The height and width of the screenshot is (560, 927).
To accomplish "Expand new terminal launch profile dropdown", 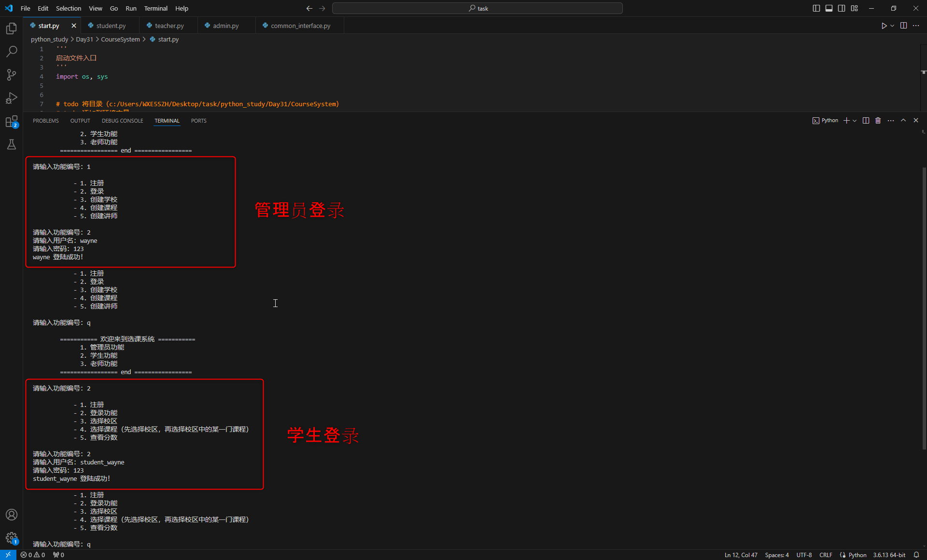I will pos(855,121).
